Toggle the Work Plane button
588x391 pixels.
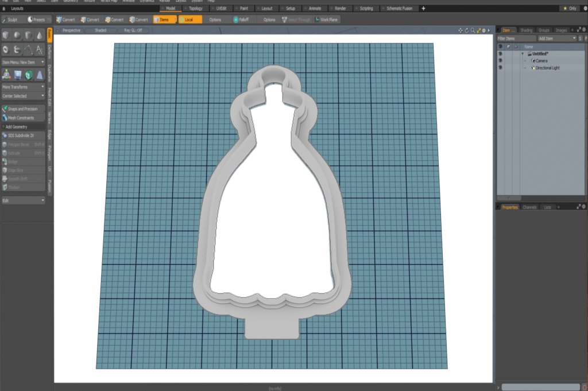(326, 20)
